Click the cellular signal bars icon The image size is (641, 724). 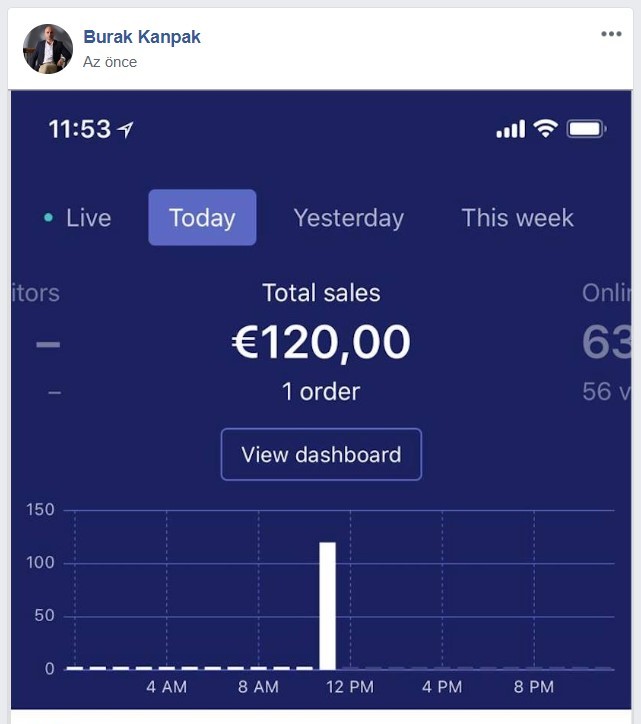tap(511, 129)
